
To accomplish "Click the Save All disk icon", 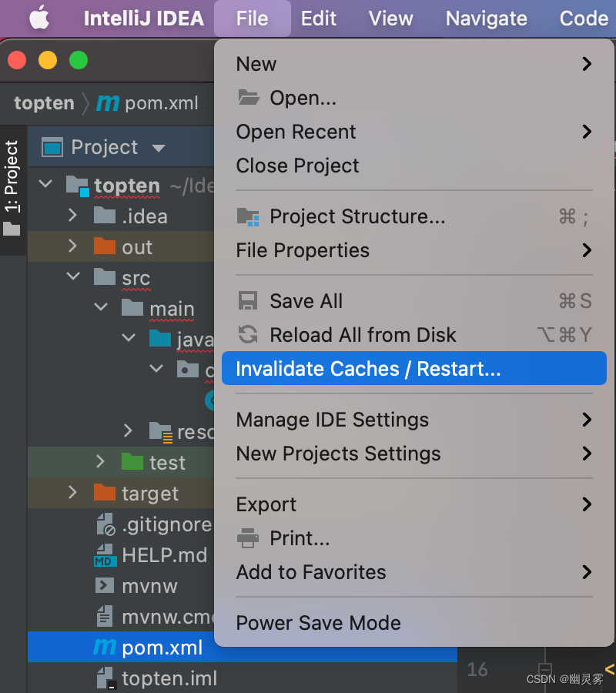I will [248, 301].
